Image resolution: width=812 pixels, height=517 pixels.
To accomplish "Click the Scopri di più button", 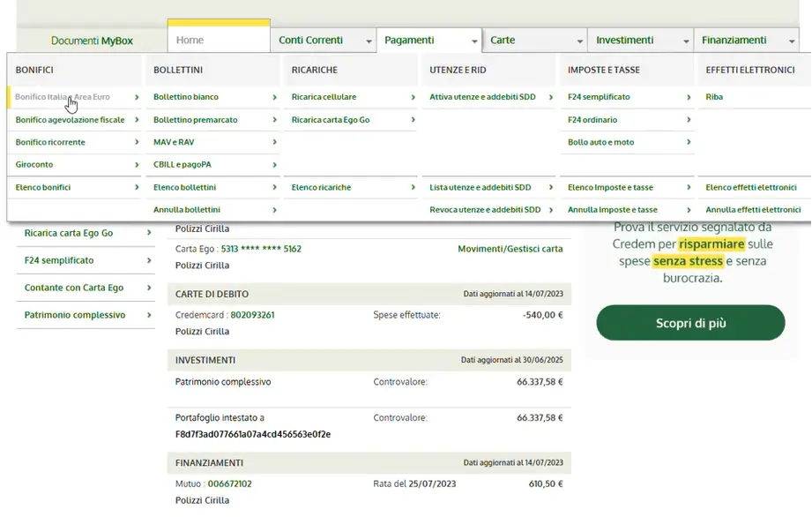I will (690, 323).
